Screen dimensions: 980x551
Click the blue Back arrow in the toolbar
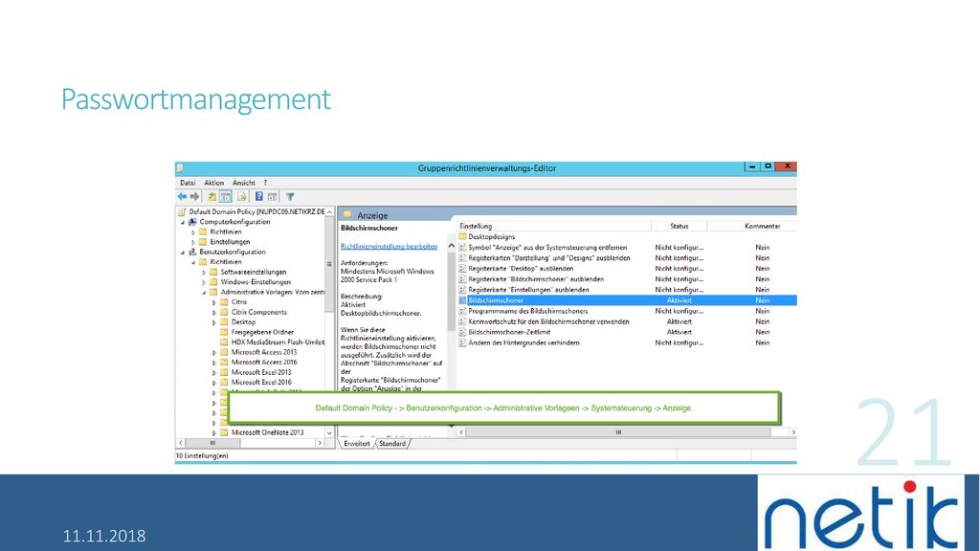click(x=182, y=196)
